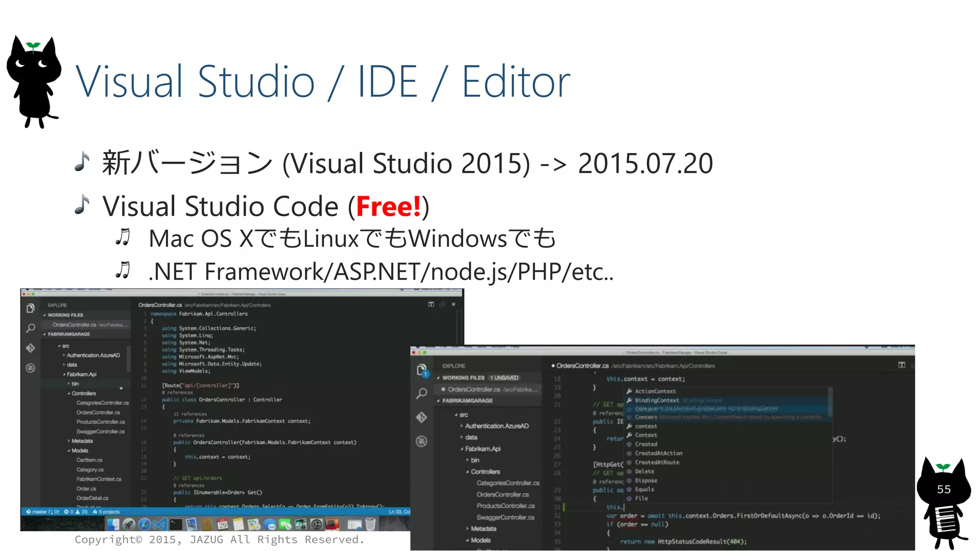
Task: Open System Preferences gear in the Dock
Action: (316, 524)
